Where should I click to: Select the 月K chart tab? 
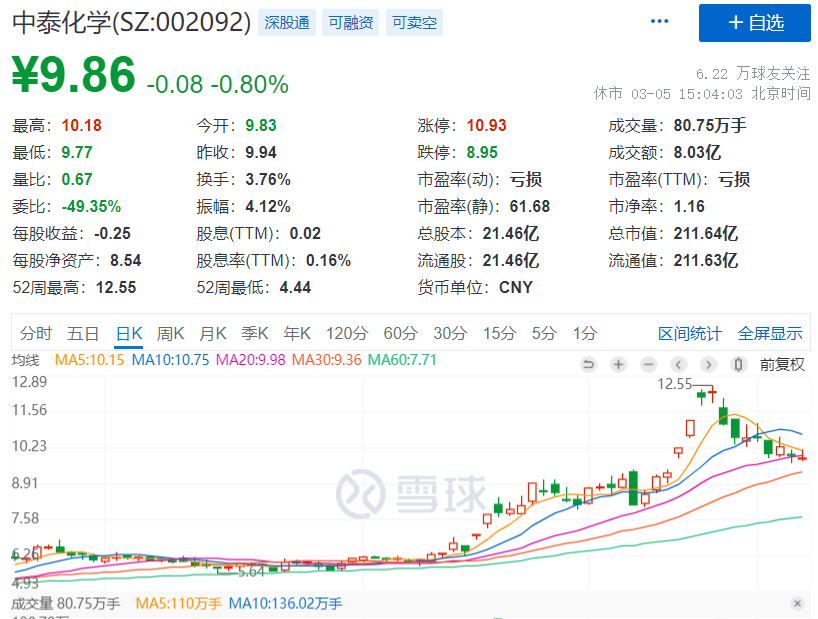[213, 333]
